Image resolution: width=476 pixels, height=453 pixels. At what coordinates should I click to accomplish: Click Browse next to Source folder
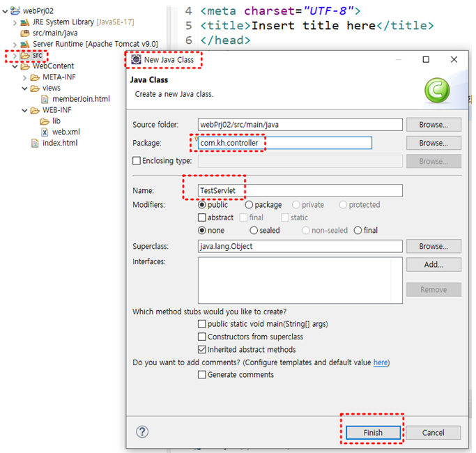(x=433, y=125)
